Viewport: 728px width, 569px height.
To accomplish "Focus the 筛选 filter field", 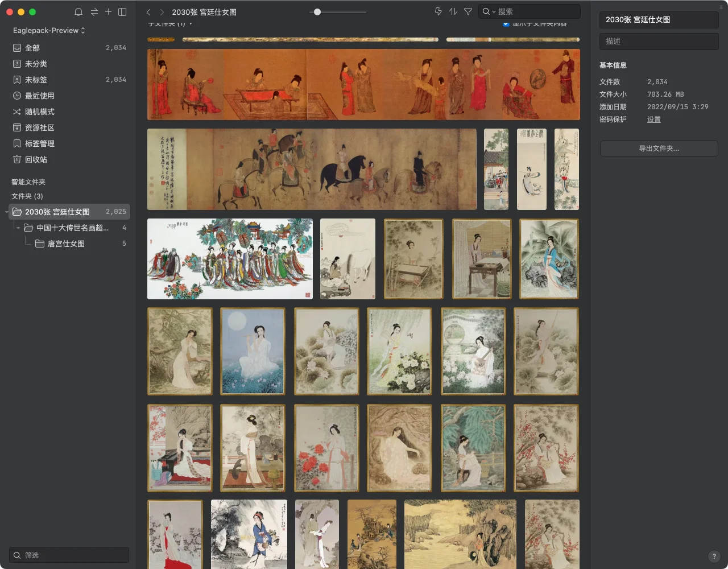I will coord(69,555).
